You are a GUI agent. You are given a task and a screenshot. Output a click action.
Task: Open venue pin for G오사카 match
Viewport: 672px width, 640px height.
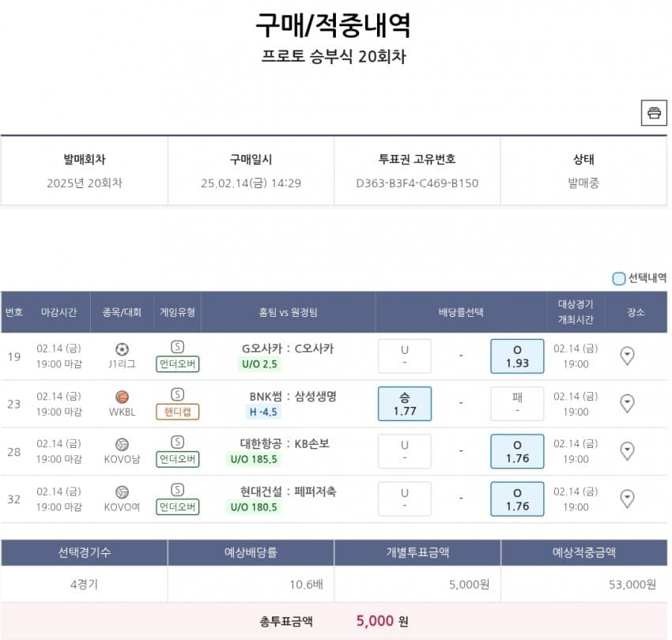(x=627, y=356)
